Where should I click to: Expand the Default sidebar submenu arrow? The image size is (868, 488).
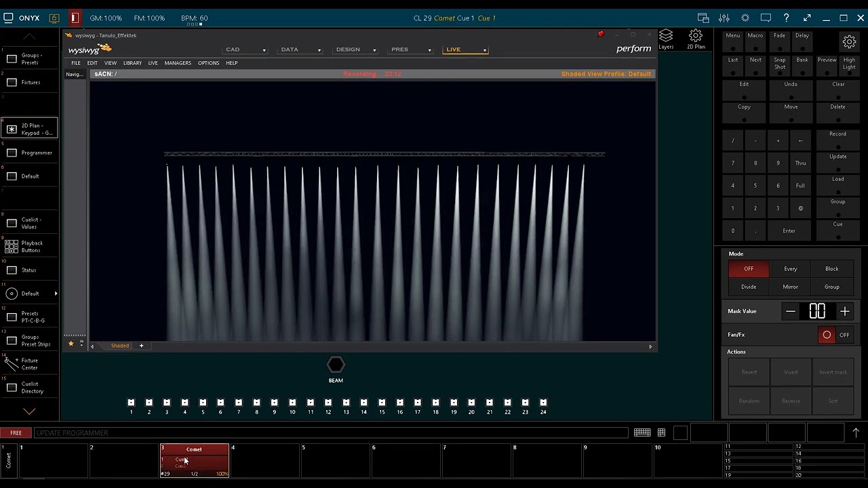[56, 293]
